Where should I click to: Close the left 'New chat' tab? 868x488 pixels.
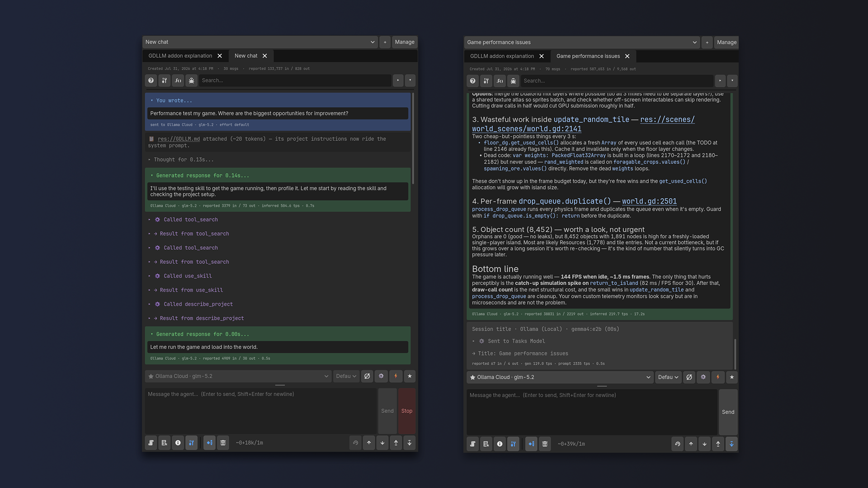[265, 56]
